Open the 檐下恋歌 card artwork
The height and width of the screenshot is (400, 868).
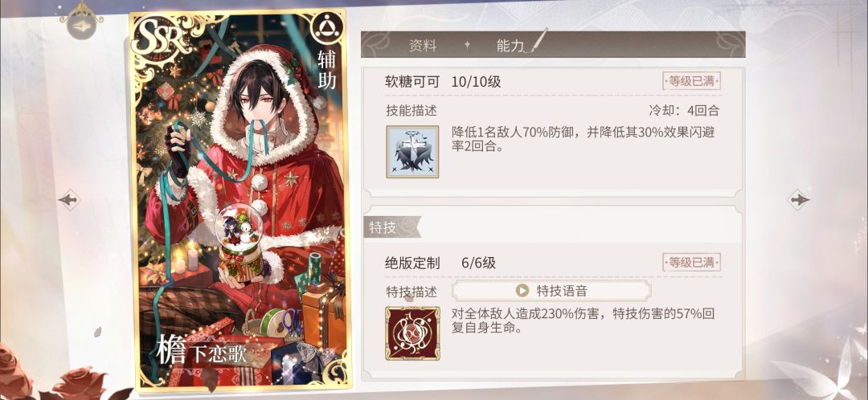click(x=240, y=199)
